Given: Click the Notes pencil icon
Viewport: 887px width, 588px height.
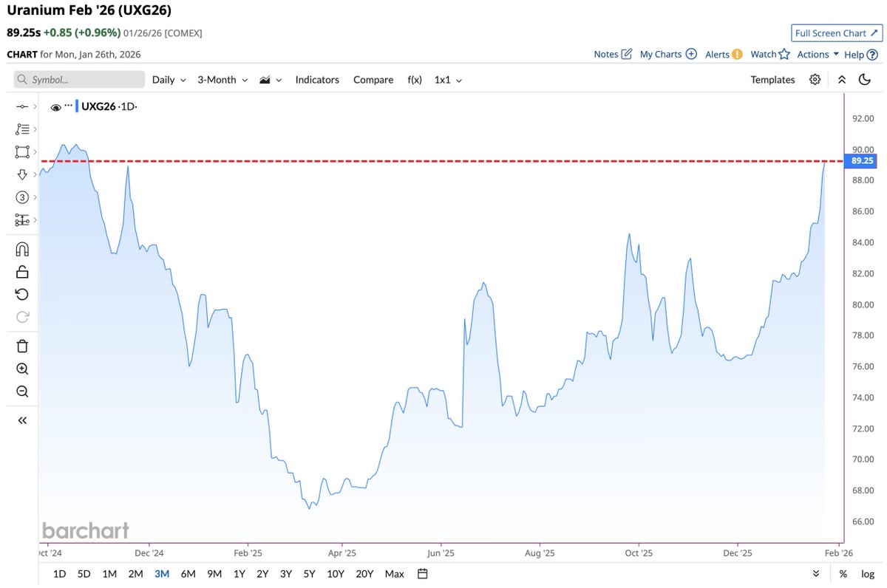Looking at the screenshot, I should (627, 54).
